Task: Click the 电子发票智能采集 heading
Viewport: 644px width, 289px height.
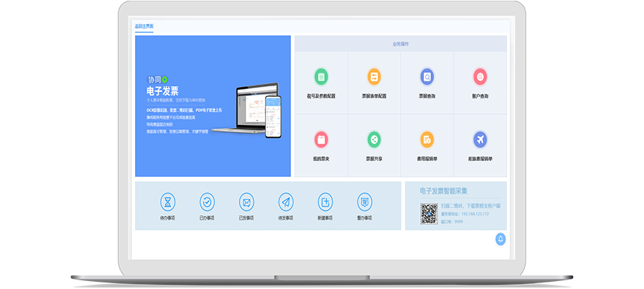Action: (x=444, y=191)
